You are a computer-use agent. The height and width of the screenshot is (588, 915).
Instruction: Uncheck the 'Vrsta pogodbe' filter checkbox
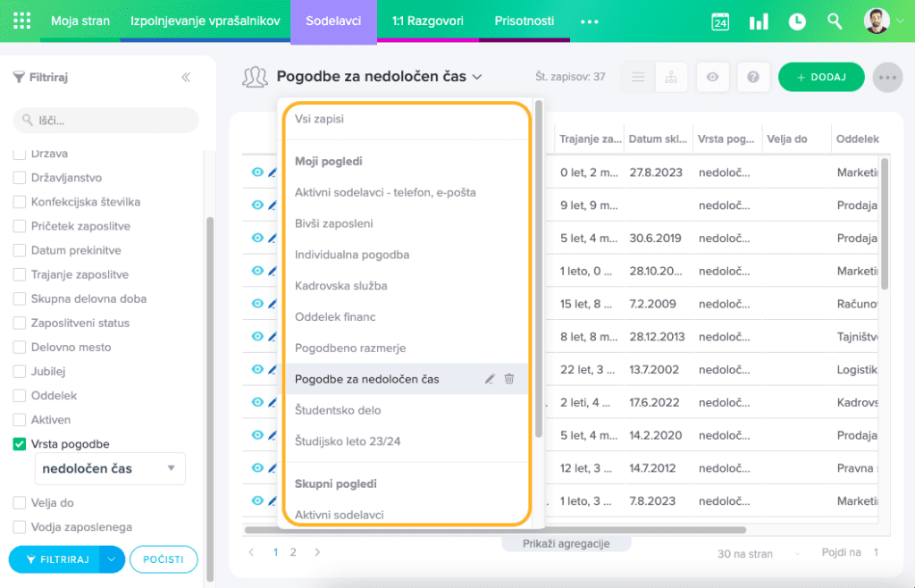click(20, 444)
